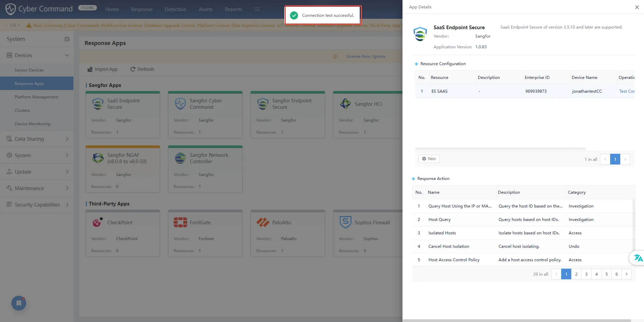644x322 pixels.
Task: Open the chat support bubble
Action: 19,303
